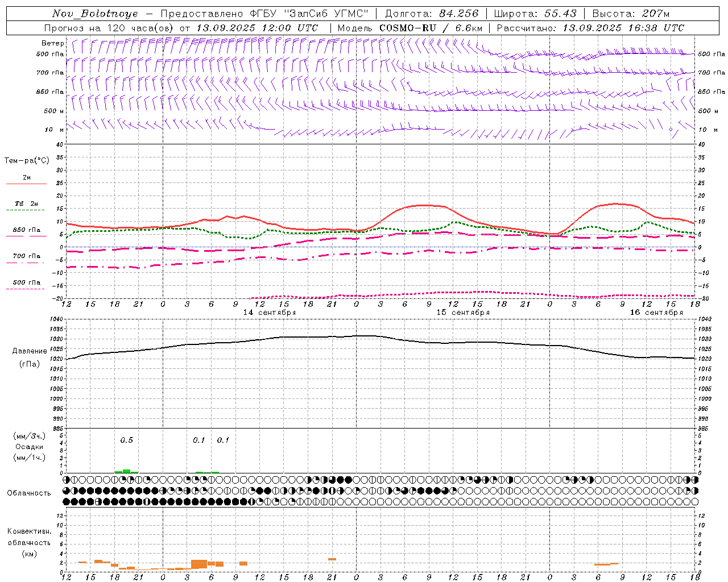Screen dimensions: 728x582
Task: Click the Давление (гПа) axis label
Action: pos(29,357)
